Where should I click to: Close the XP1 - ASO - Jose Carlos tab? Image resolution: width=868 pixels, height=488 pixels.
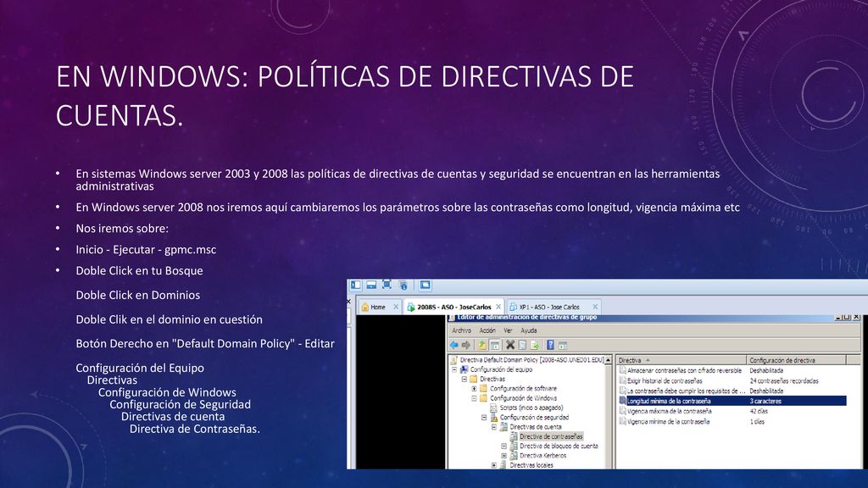tap(595, 307)
